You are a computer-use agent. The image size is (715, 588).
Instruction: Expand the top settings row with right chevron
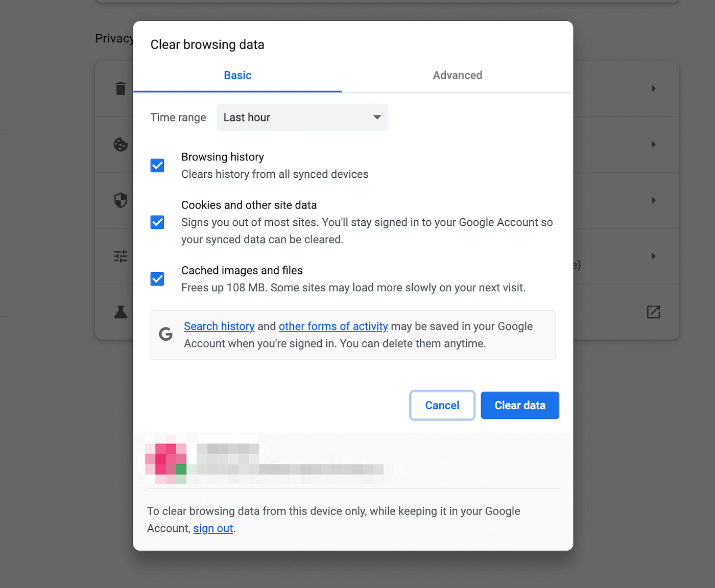pos(654,88)
